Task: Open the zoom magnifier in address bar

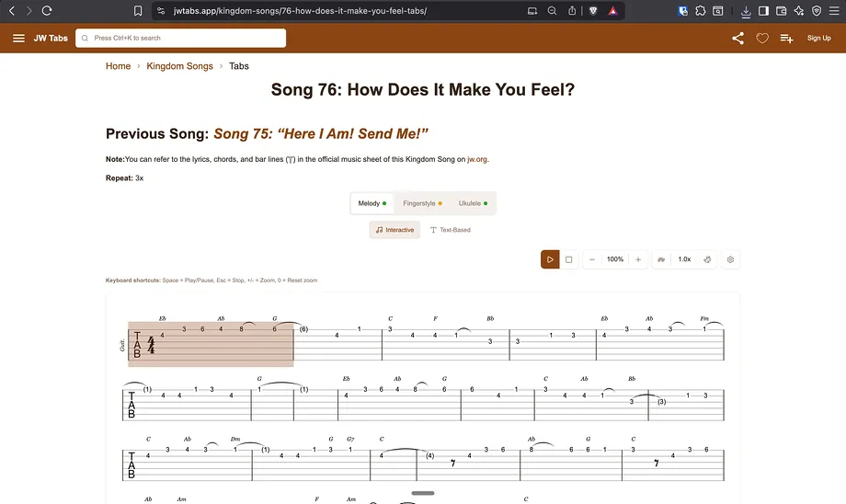Action: click(x=552, y=11)
